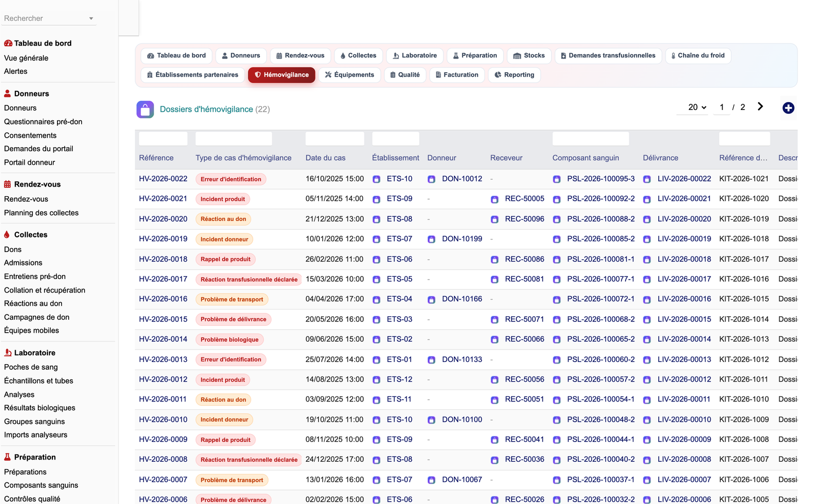Open sidebar link Questionnaires pré-don
815x504 pixels.
point(43,122)
